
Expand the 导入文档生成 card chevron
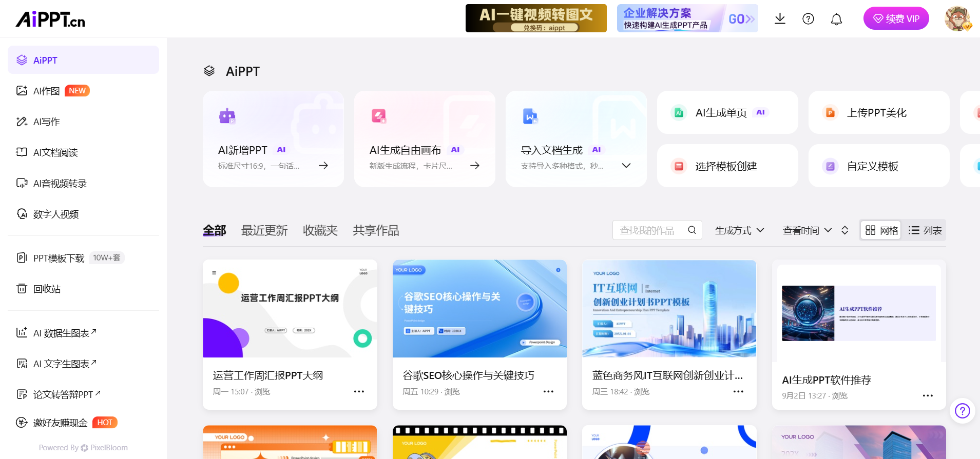pyautogui.click(x=626, y=165)
